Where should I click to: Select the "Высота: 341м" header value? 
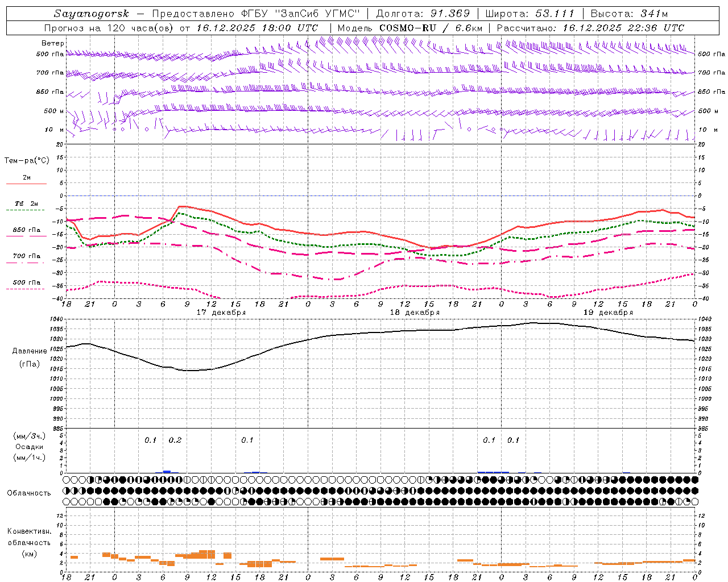(x=629, y=14)
